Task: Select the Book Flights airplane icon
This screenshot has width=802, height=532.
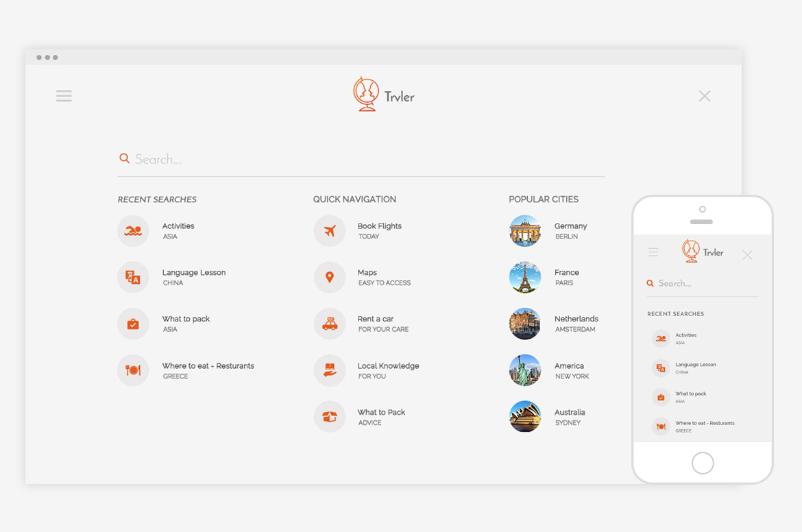Action: coord(330,231)
